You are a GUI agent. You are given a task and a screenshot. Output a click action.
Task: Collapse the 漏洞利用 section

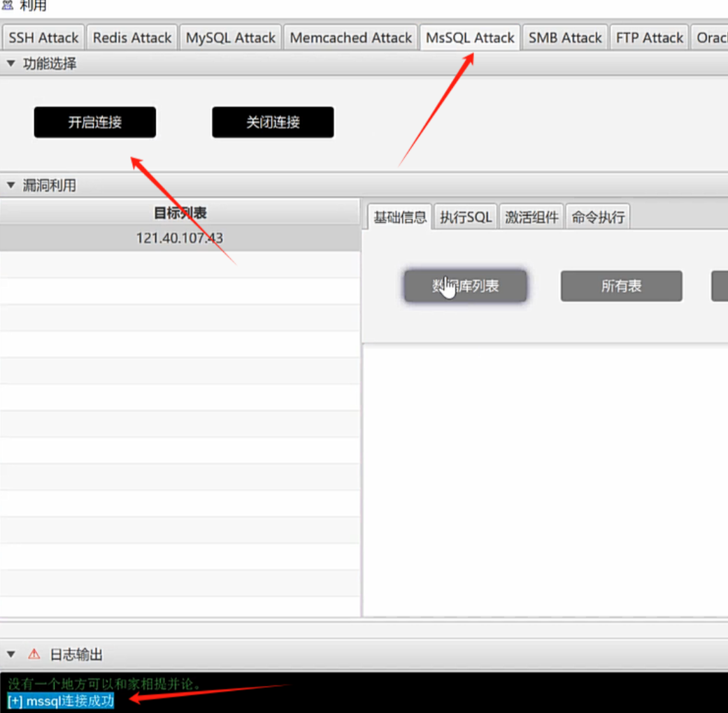(10, 185)
